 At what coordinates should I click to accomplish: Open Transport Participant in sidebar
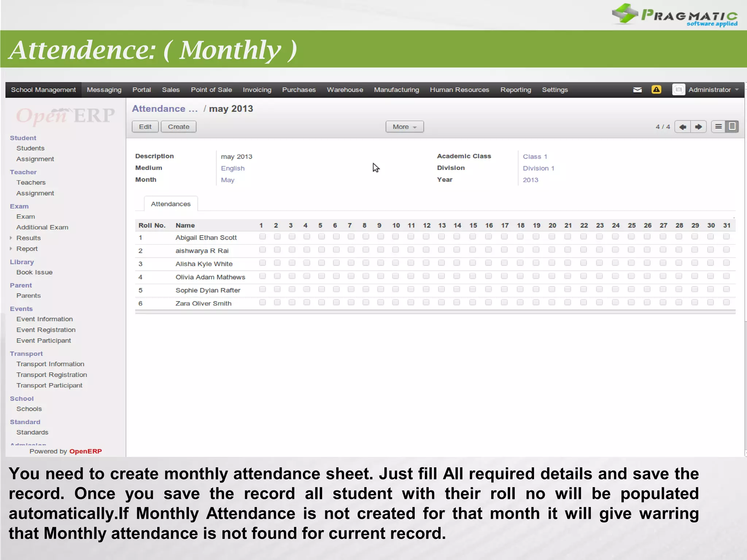pyautogui.click(x=49, y=386)
